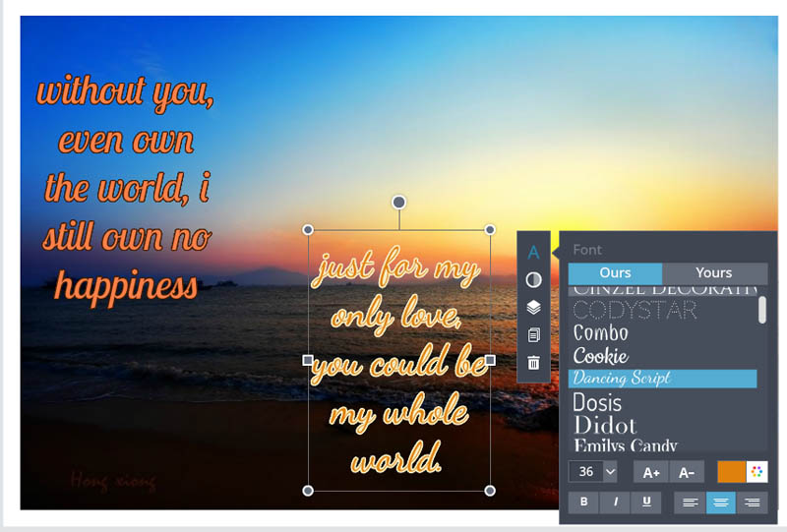Duplicate the text box with copy icon
Screen dimensions: 787x532
click(533, 334)
